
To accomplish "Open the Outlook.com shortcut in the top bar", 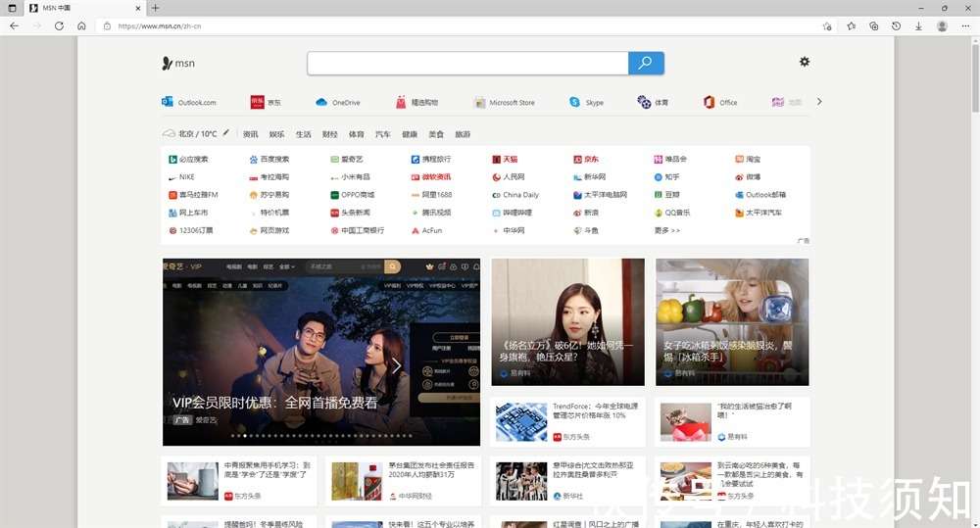I will coord(189,102).
